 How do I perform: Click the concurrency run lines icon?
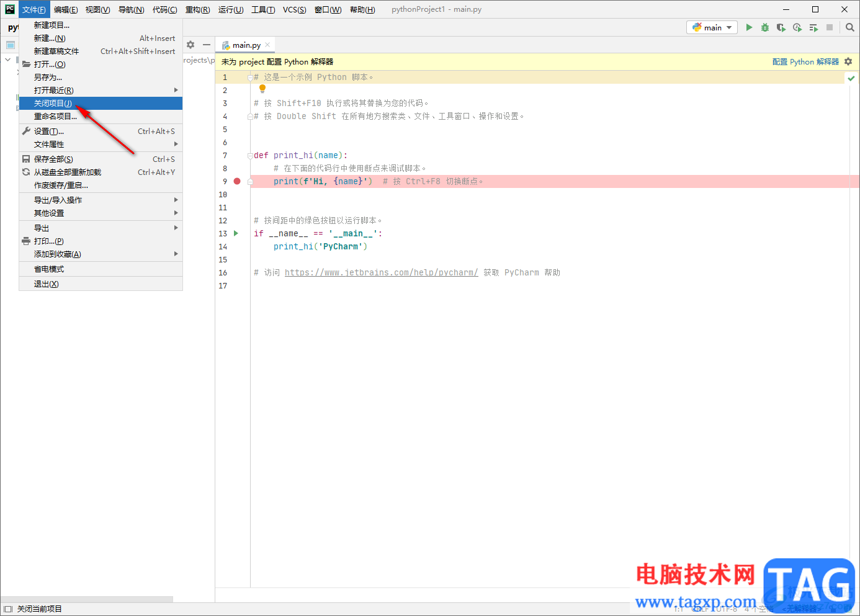coord(813,27)
